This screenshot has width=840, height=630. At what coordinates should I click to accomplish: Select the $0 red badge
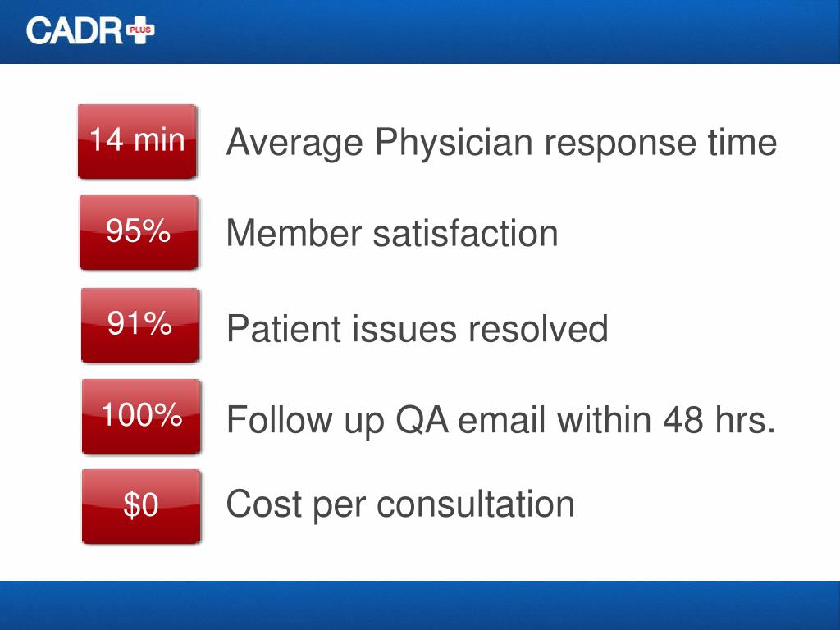[141, 506]
